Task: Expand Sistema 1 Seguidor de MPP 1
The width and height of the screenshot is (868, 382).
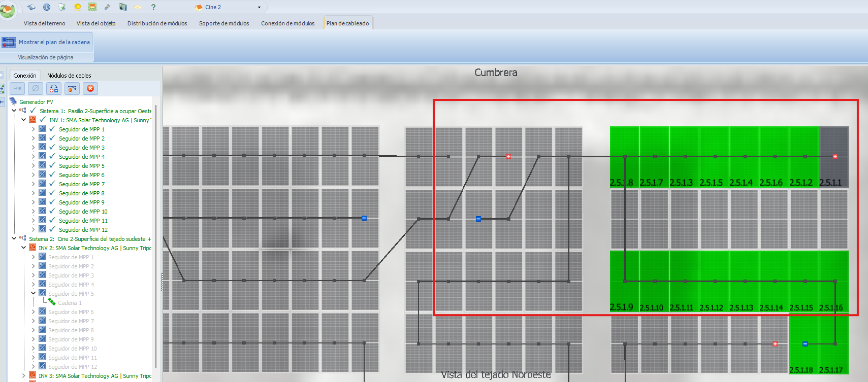Action: point(33,129)
